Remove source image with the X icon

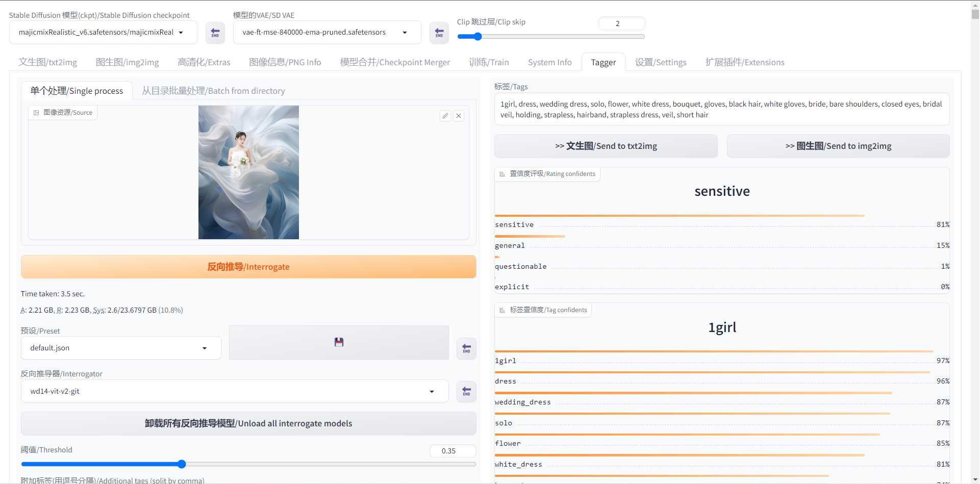[x=459, y=116]
